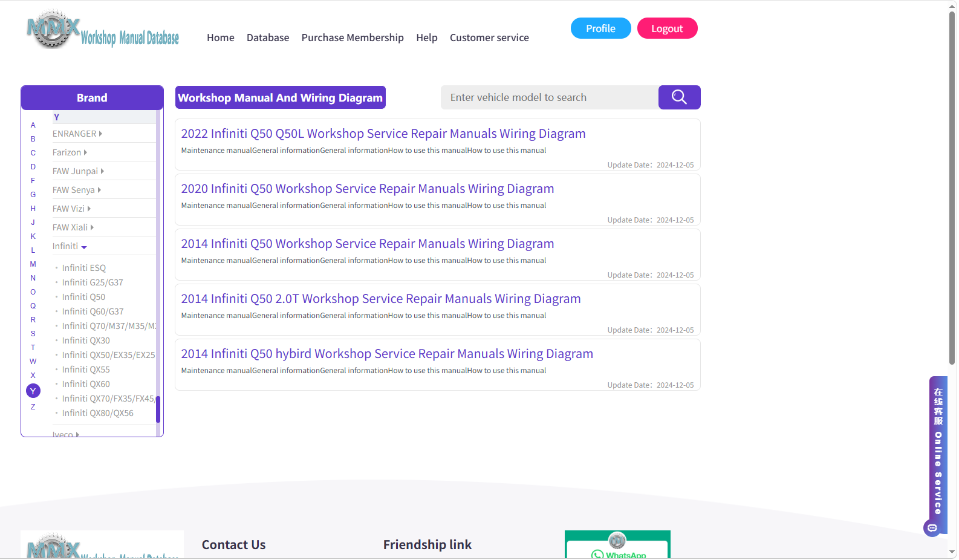Jump to brand letter H
Image resolution: width=959 pixels, height=560 pixels.
tap(33, 209)
